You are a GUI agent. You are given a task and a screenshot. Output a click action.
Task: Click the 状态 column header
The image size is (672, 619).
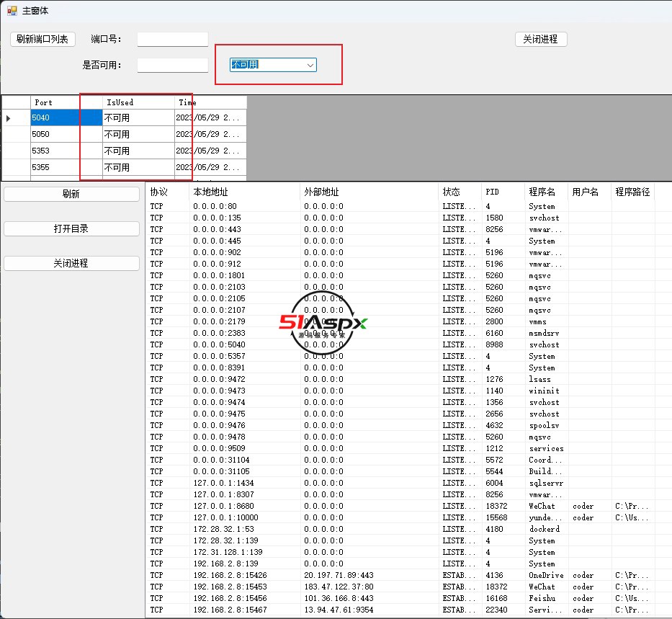[x=460, y=192]
